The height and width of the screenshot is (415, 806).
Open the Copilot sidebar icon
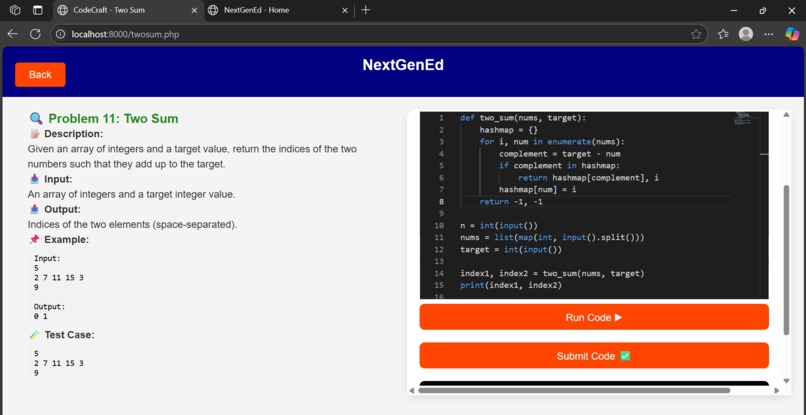pos(792,34)
